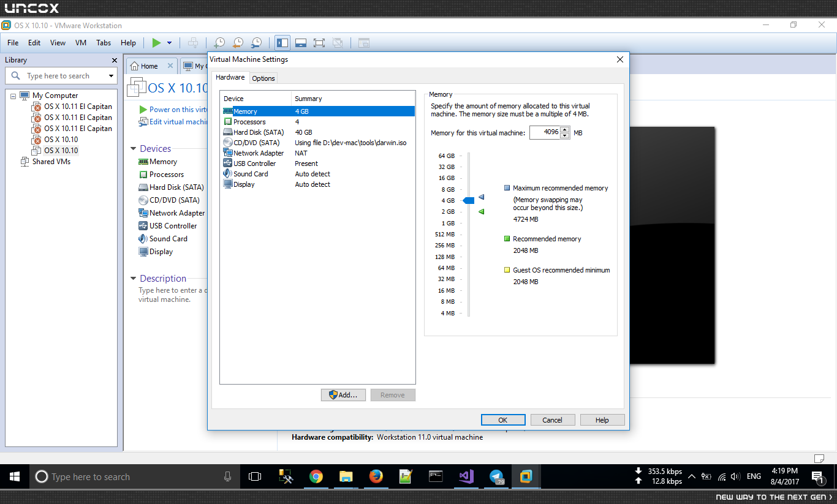837x504 pixels.
Task: Close the Library panel
Action: point(114,60)
